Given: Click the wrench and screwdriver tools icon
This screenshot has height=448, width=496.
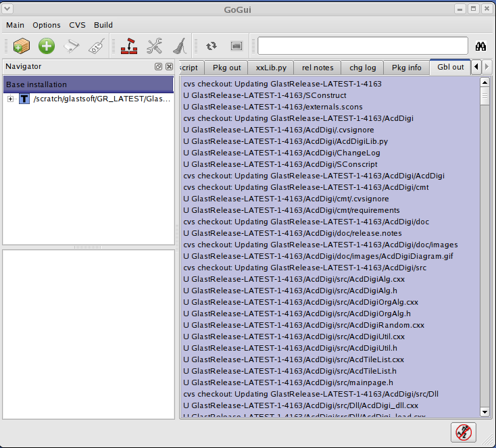Looking at the screenshot, I should 154,46.
